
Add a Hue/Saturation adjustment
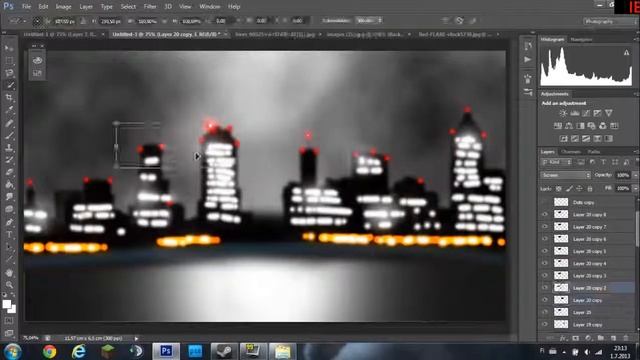(x=558, y=126)
